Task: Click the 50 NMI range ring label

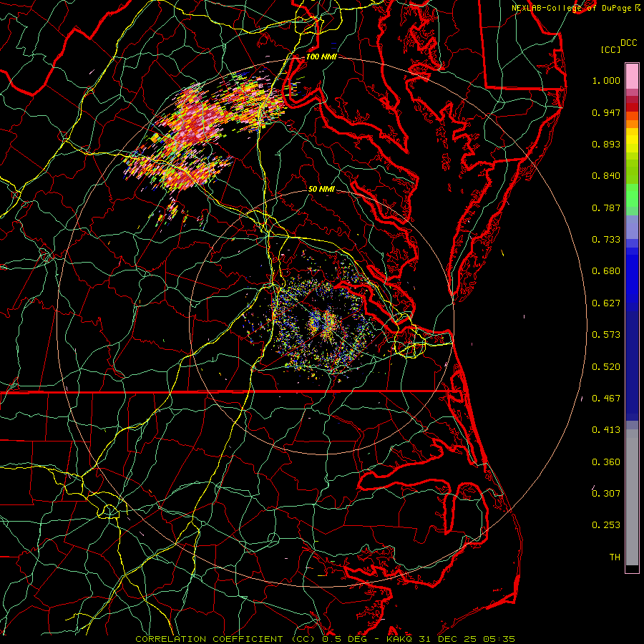Action: click(x=321, y=189)
